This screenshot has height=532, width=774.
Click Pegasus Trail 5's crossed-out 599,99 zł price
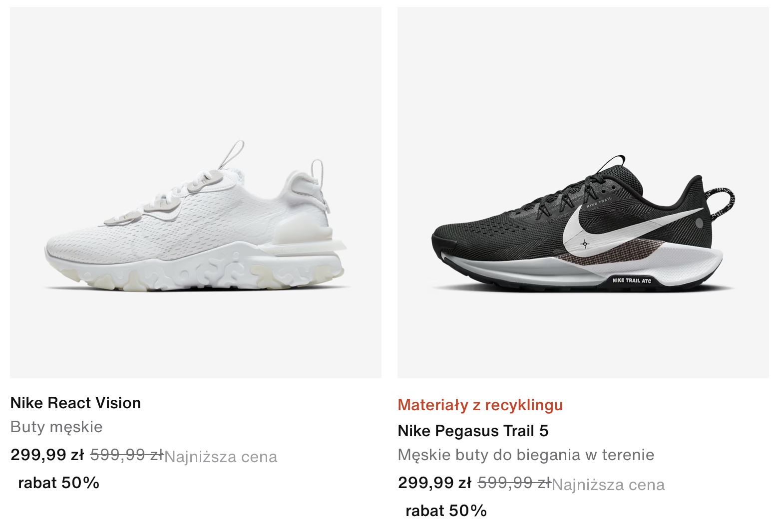514,483
